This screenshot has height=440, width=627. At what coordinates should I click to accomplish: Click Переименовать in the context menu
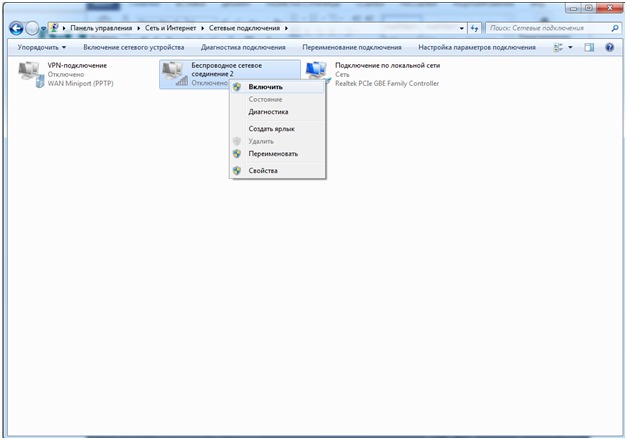[x=272, y=154]
